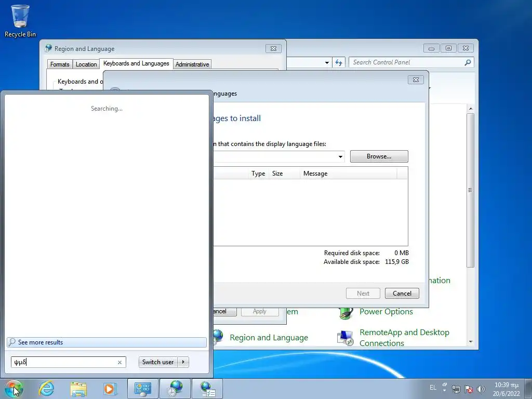This screenshot has width=532, height=399.
Task: Click the Control Panel scroll-up arrow
Action: (470, 109)
